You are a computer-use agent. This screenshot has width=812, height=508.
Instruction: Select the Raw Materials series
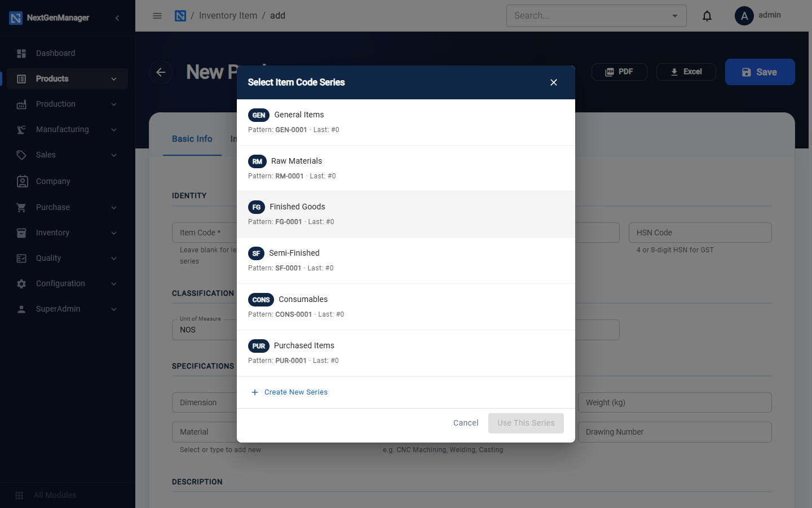406,168
